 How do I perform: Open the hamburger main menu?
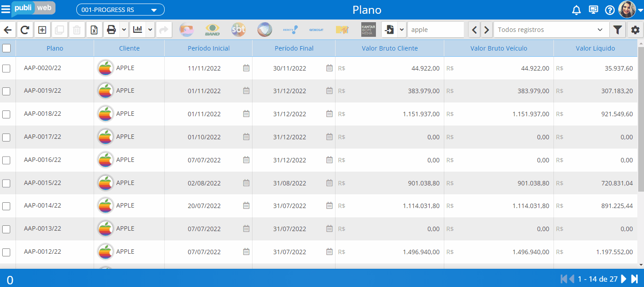6,9
